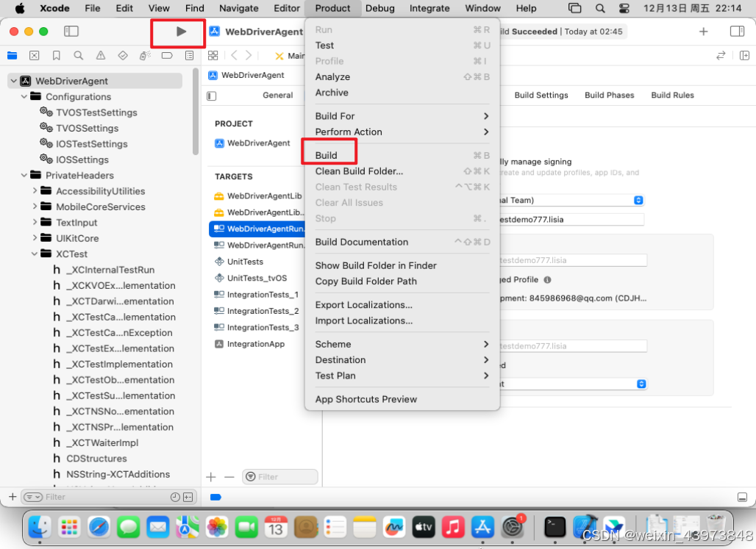The width and height of the screenshot is (756, 549).
Task: Toggle the debug area at bottom right
Action: point(743,497)
